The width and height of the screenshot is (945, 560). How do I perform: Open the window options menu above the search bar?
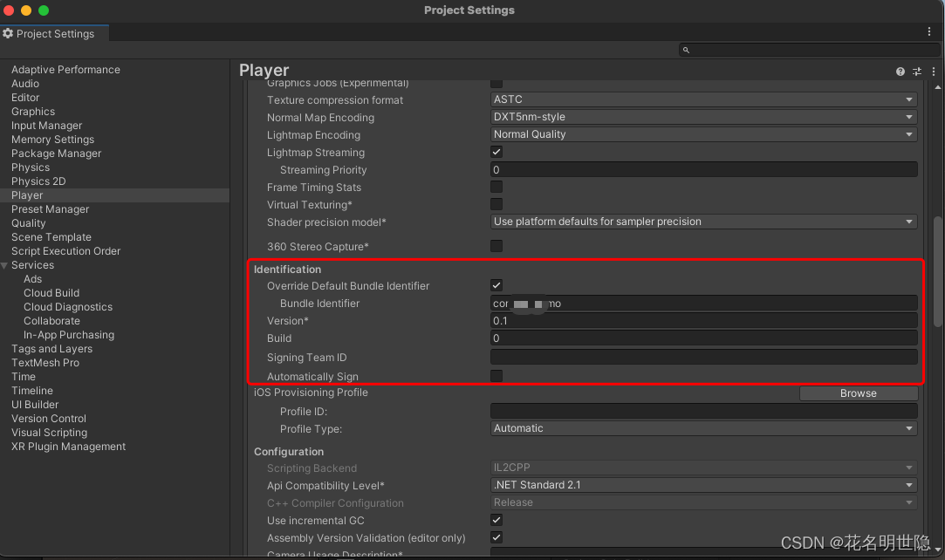pos(928,31)
